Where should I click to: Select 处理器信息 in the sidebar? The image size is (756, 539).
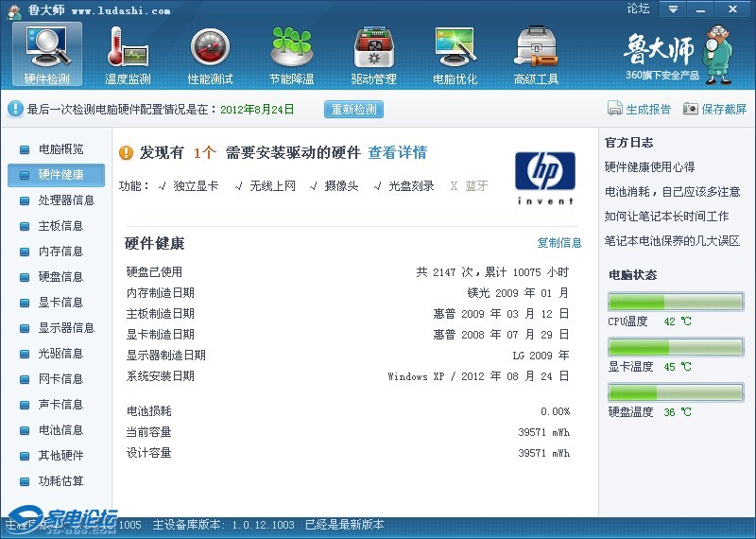[x=56, y=200]
